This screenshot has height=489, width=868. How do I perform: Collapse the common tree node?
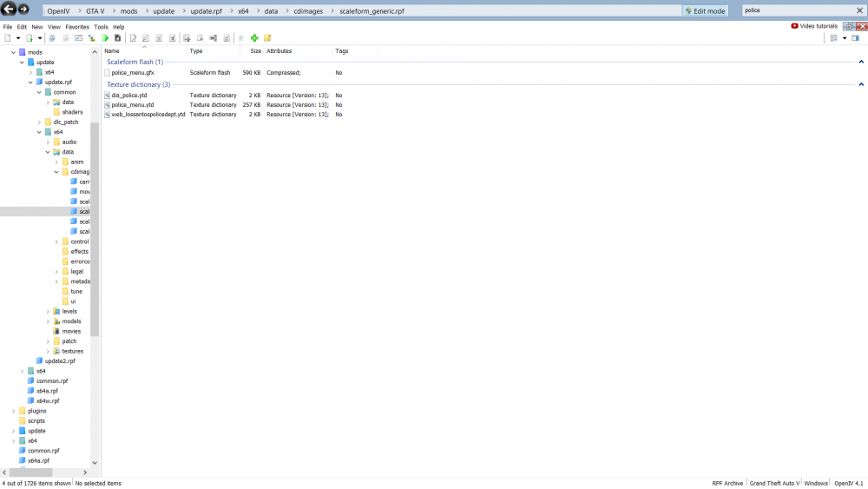point(39,92)
